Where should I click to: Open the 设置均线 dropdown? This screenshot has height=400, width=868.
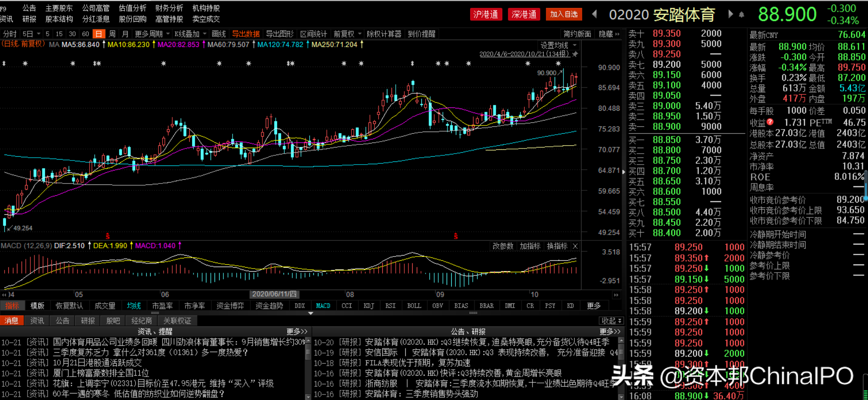(x=558, y=45)
